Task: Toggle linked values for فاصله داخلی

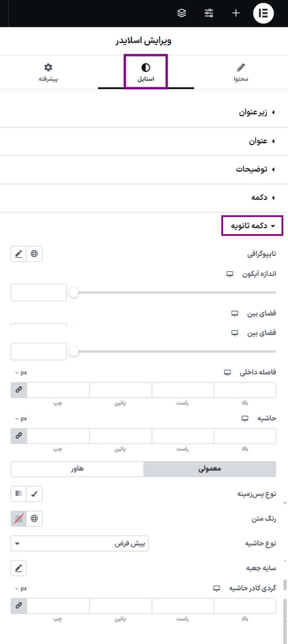Action: pos(18,390)
